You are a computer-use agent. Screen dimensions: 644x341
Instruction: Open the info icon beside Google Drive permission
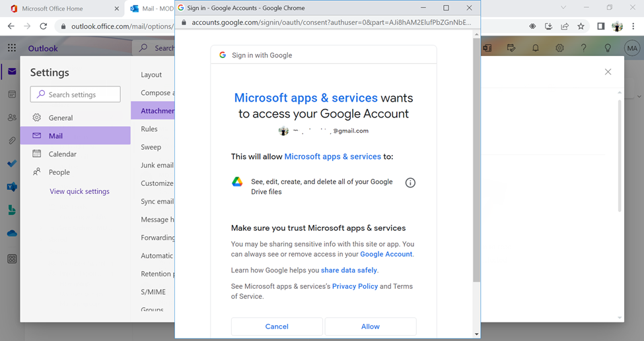pyautogui.click(x=410, y=183)
